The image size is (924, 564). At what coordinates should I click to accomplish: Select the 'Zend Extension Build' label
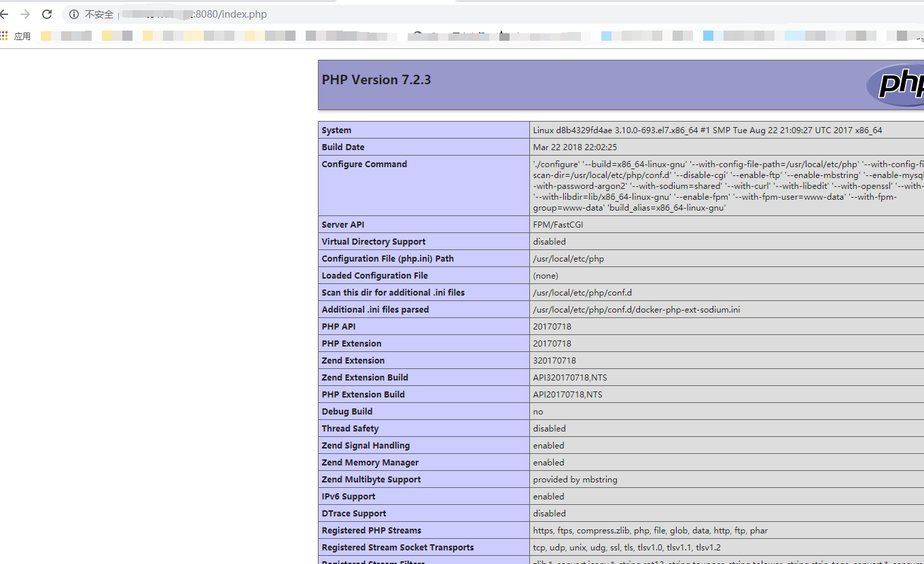(365, 378)
